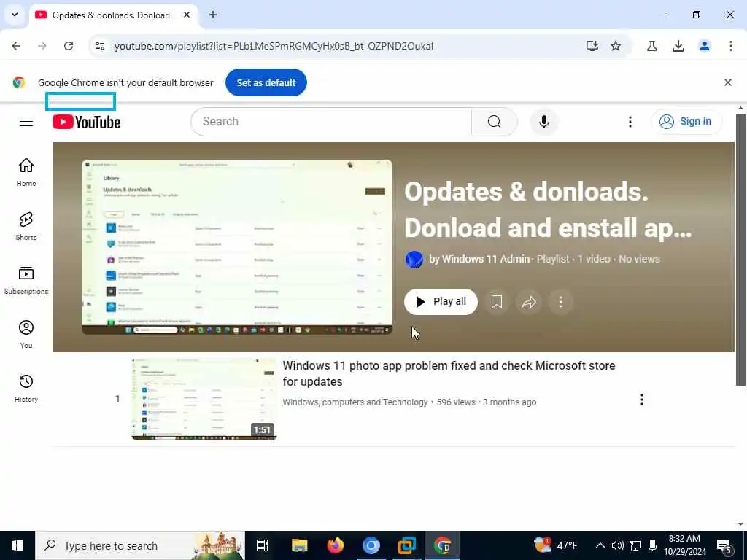The image size is (747, 560).
Task: Bookmark this page with the star
Action: 616,46
